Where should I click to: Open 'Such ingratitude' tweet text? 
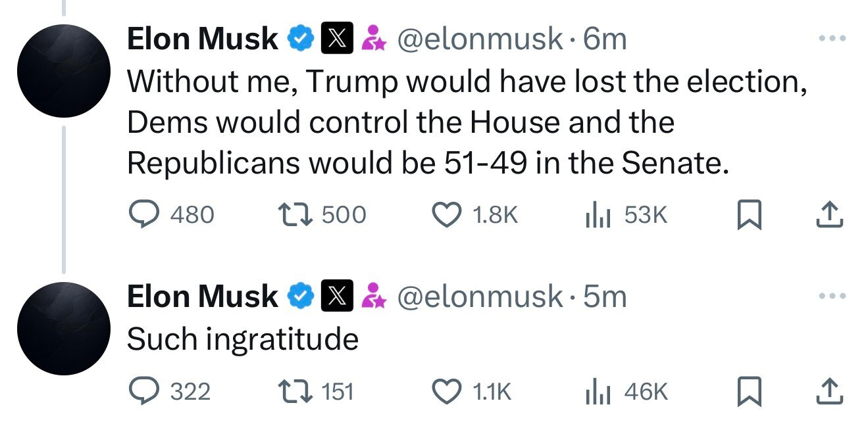[x=242, y=340]
